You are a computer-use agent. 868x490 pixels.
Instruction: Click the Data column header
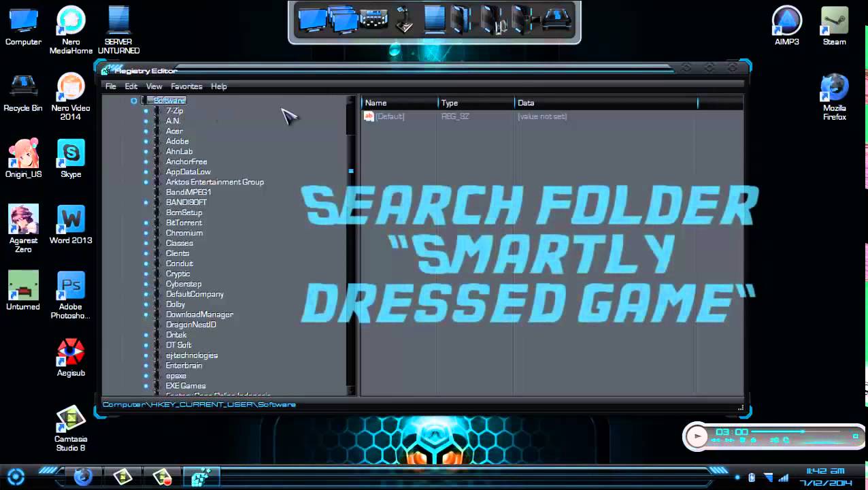tap(607, 103)
